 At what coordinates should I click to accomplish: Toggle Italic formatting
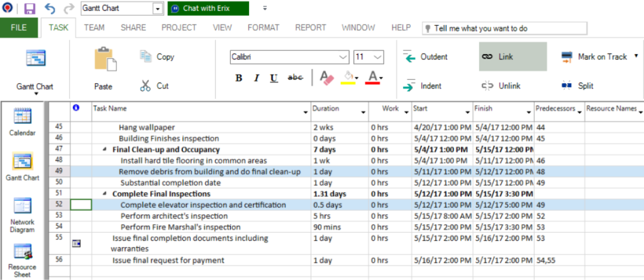257,78
